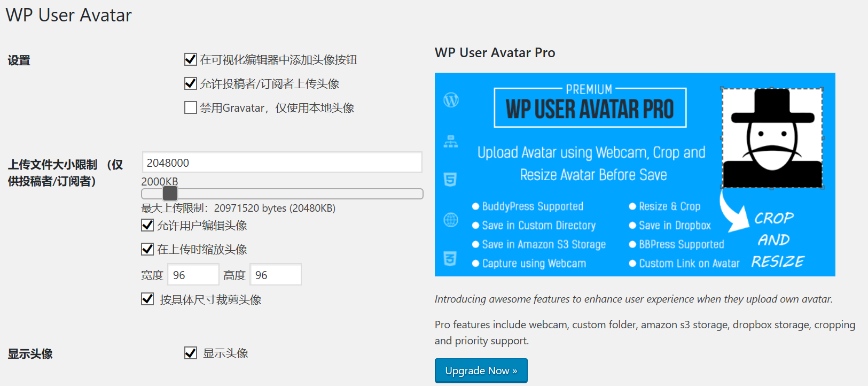Click the bold 显示头像 section label
This screenshot has width=868, height=386.
(x=30, y=354)
